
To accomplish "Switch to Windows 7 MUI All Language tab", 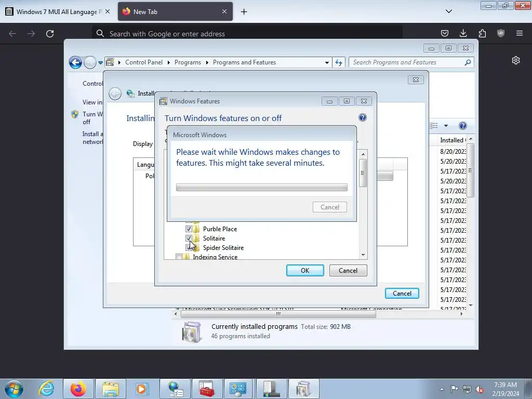I will pos(58,12).
